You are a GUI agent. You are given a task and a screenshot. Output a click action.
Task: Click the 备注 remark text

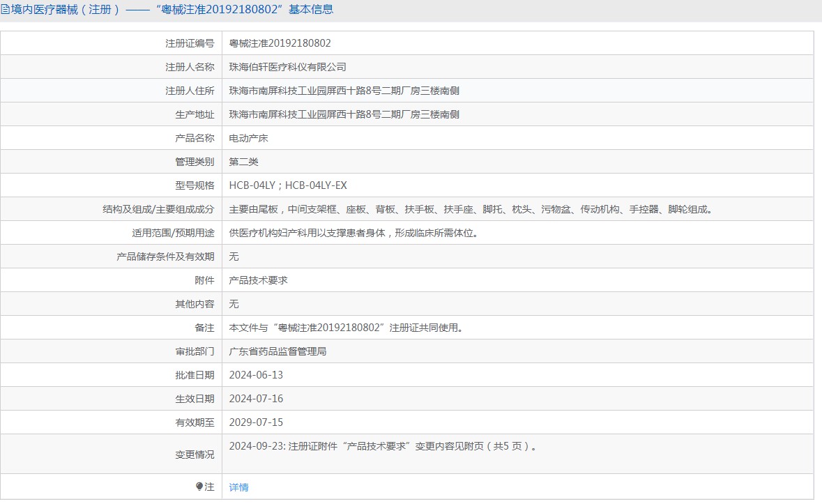click(x=346, y=328)
